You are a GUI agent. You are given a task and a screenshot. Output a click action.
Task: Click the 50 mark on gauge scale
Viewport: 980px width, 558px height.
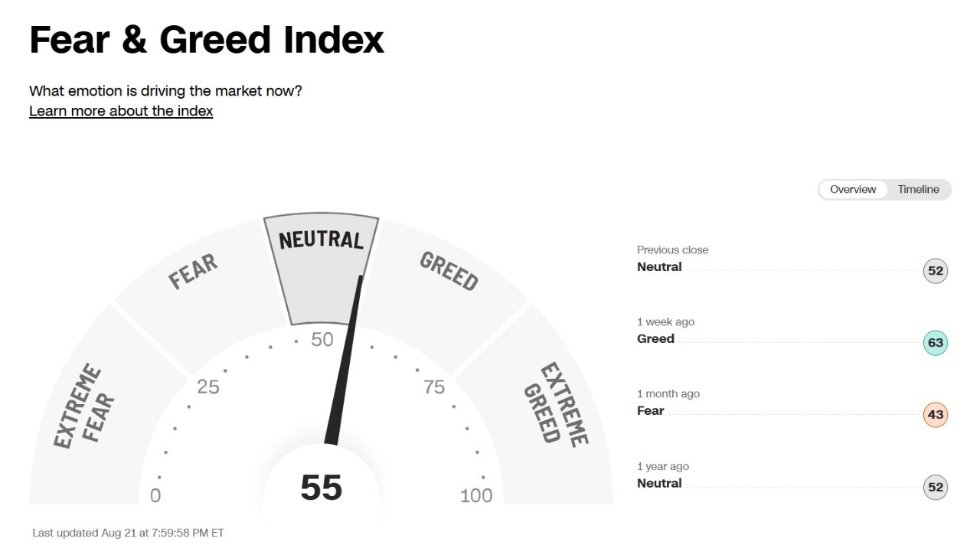point(322,340)
